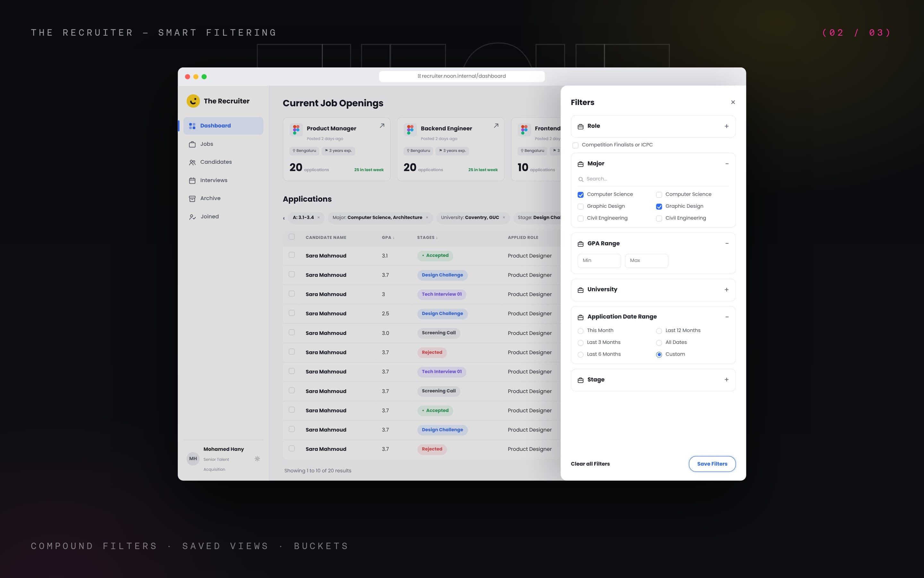
Task: Select the Custom date radio option
Action: click(x=659, y=355)
